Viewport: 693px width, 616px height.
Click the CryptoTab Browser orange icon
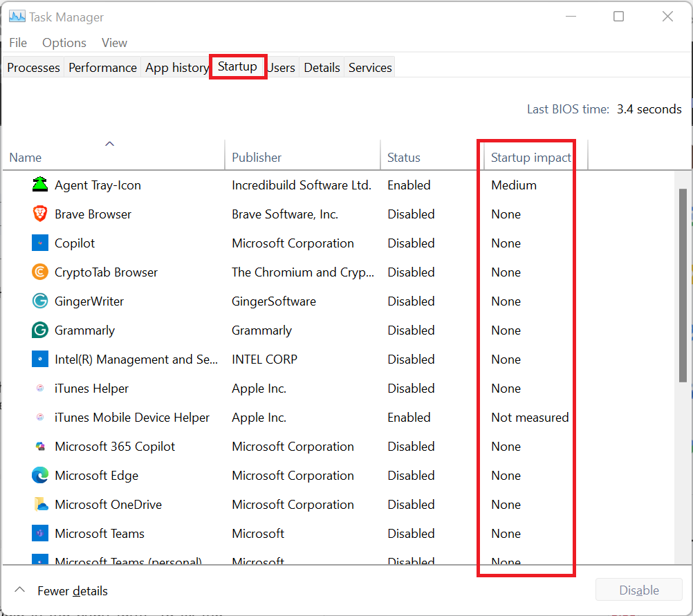point(40,272)
